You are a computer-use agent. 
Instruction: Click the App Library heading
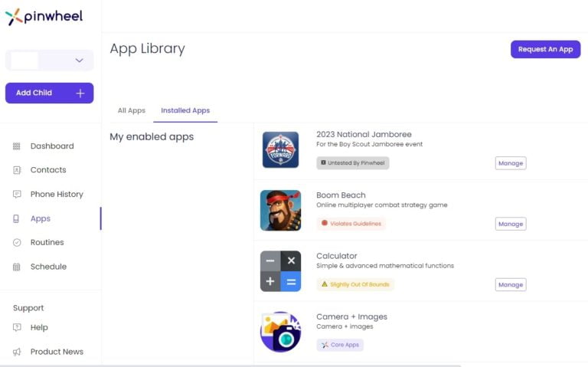click(147, 49)
